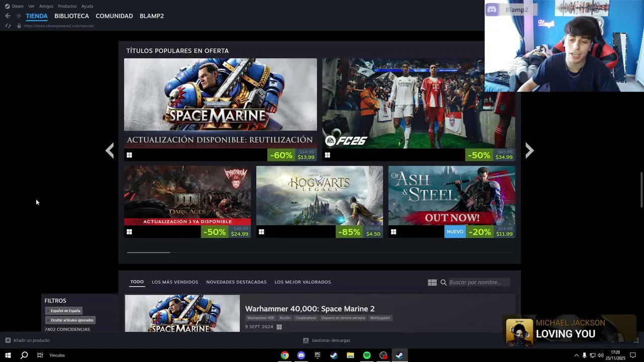This screenshot has width=644, height=362.
Task: Open Windows taskbar search
Action: (24, 355)
